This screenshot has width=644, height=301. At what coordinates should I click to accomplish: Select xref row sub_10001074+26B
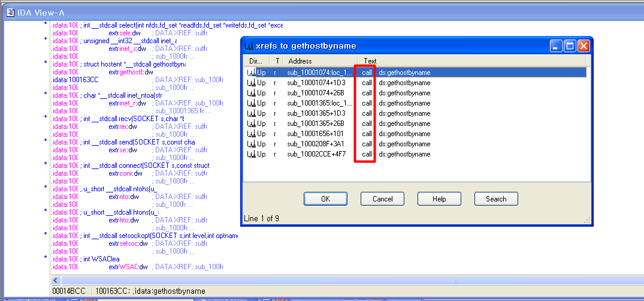point(415,93)
